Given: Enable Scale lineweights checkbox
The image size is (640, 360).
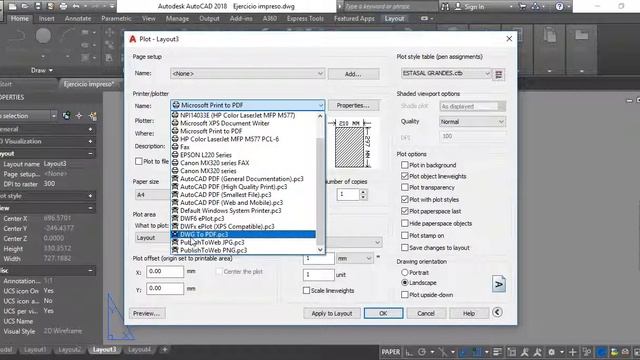Looking at the screenshot, I should pyautogui.click(x=306, y=291).
